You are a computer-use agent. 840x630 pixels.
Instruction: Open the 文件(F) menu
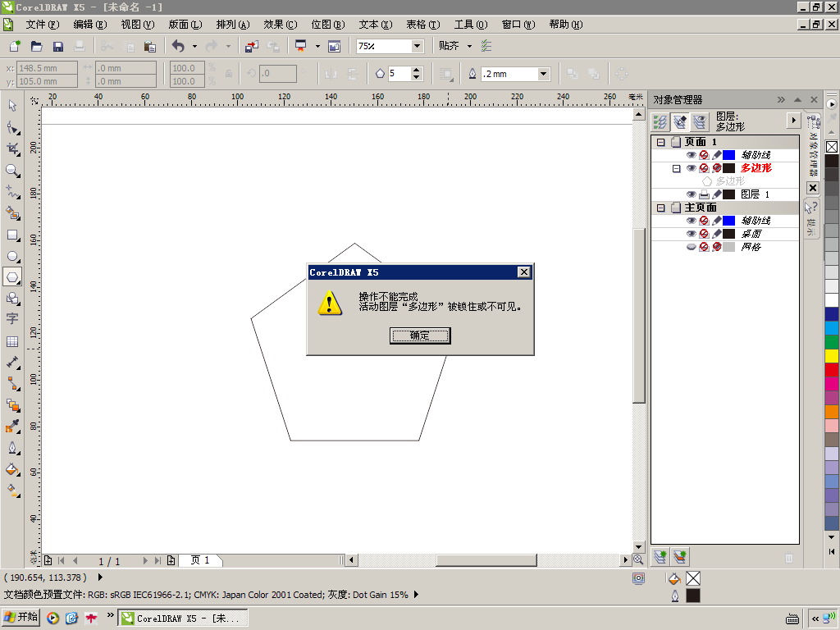click(43, 24)
